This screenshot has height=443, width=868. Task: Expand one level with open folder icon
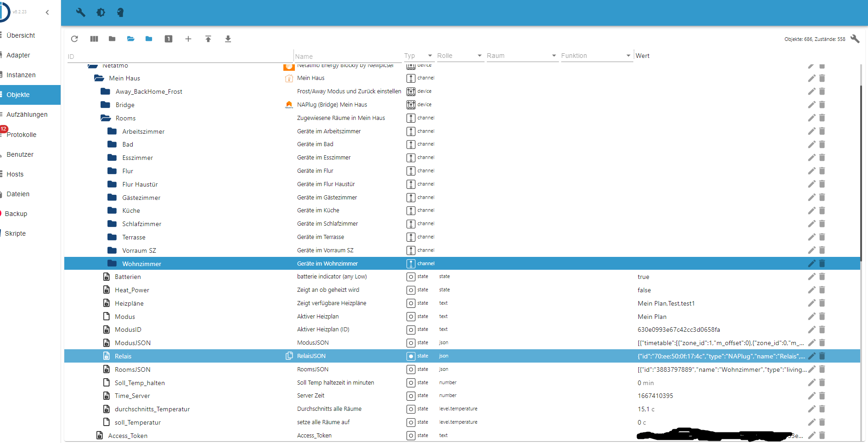131,39
